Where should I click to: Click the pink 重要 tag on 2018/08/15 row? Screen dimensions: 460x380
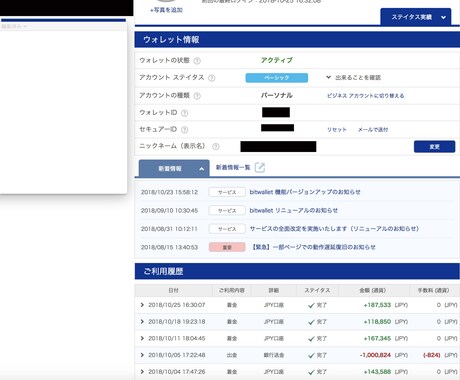[227, 247]
